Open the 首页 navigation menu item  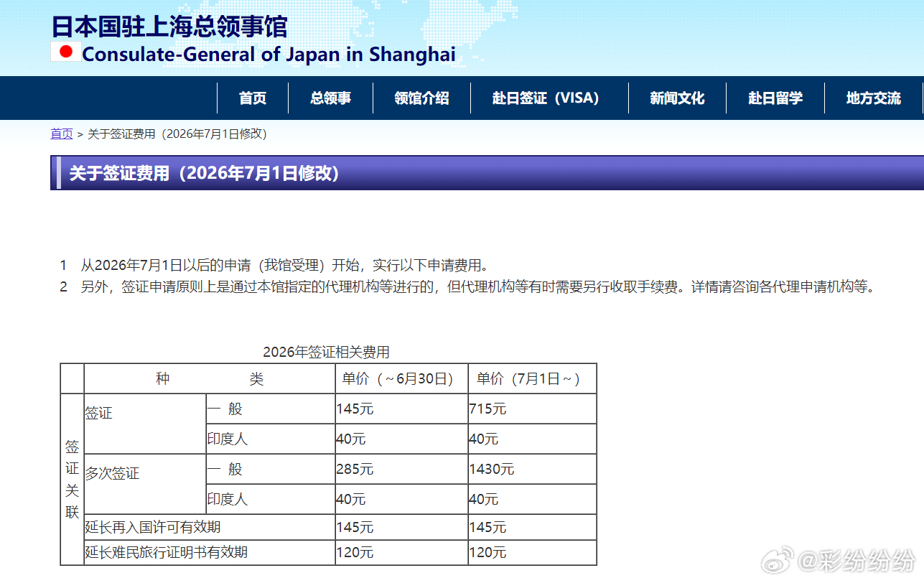(253, 98)
